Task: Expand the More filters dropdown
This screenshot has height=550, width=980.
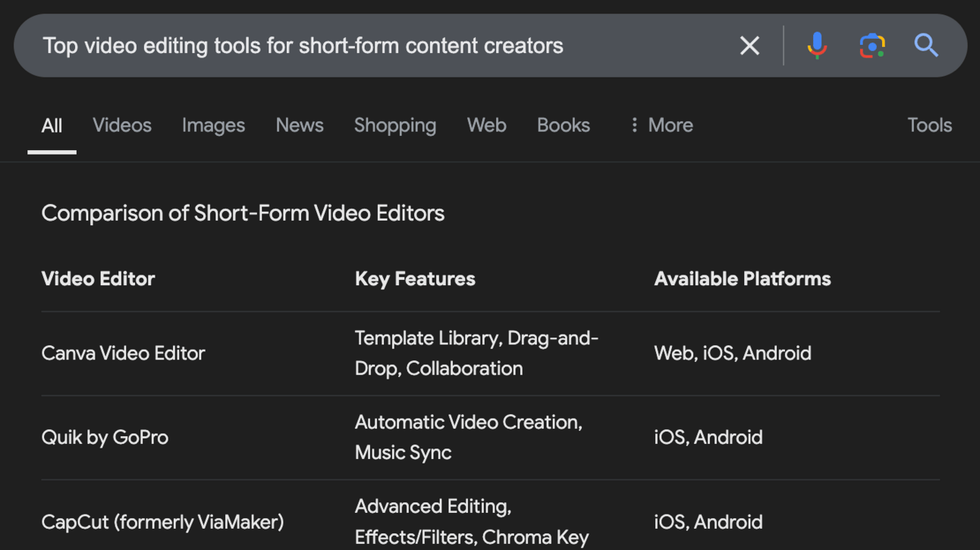Action: tap(661, 125)
